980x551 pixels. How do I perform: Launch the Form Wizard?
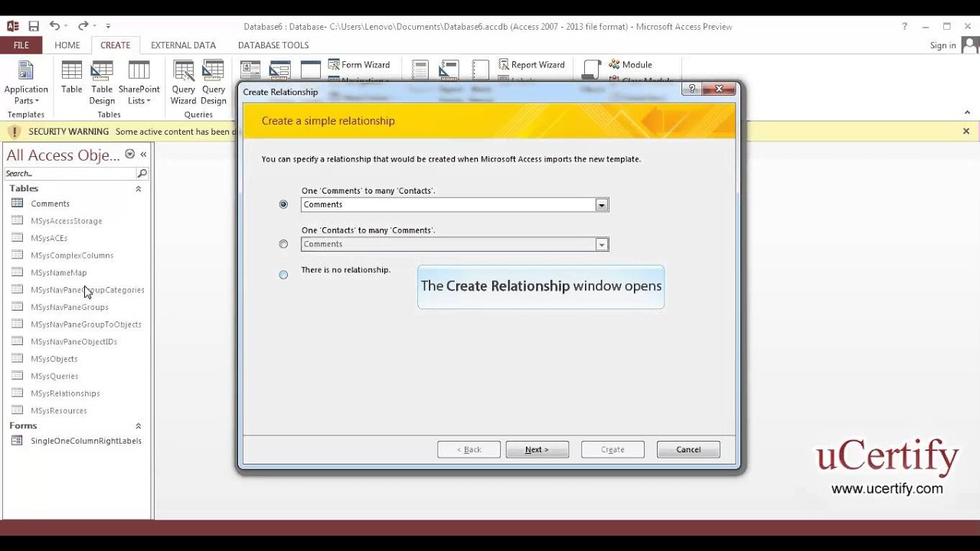(x=359, y=65)
